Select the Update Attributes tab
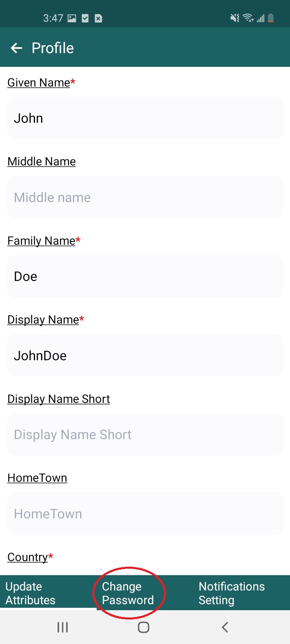The image size is (290, 644). [30, 593]
